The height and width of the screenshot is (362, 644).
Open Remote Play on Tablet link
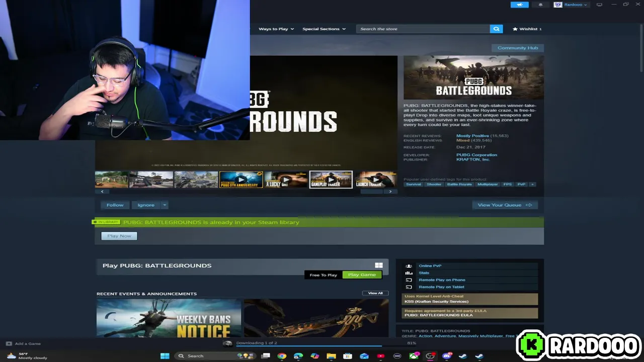441,287
